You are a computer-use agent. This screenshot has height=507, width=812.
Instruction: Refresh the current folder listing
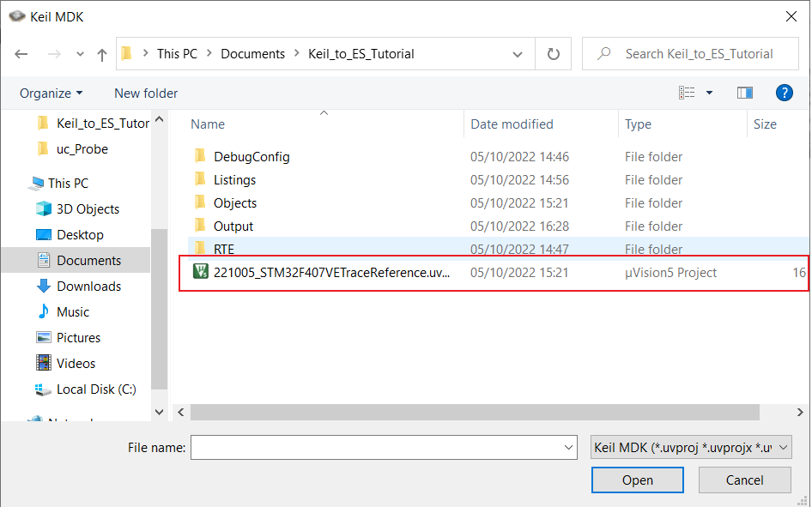pyautogui.click(x=554, y=54)
